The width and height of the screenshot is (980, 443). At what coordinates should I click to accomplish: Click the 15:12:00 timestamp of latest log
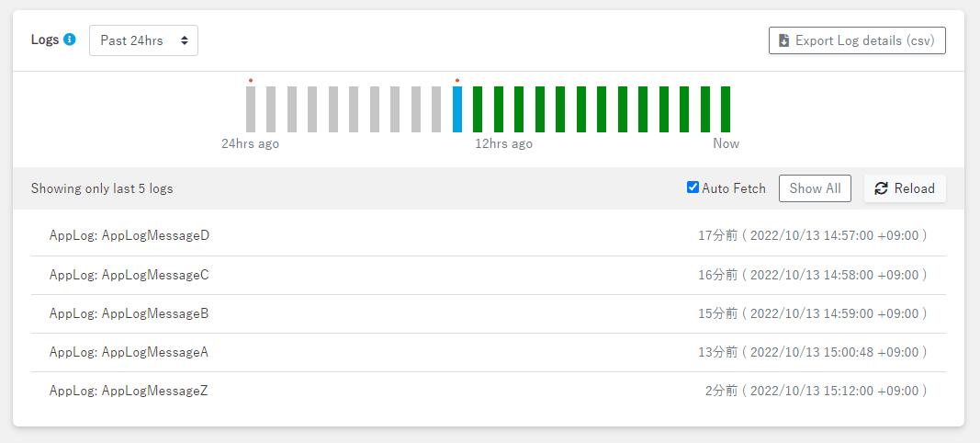click(838, 391)
